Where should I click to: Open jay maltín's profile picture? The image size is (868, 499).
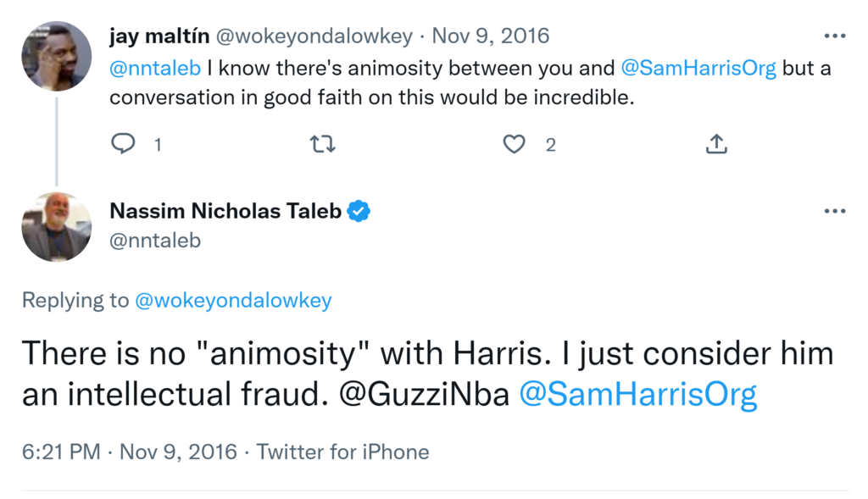[x=56, y=56]
